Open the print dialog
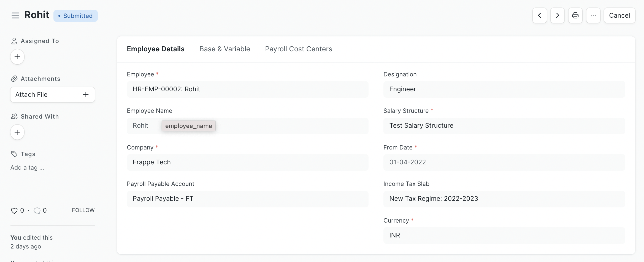 (x=575, y=15)
